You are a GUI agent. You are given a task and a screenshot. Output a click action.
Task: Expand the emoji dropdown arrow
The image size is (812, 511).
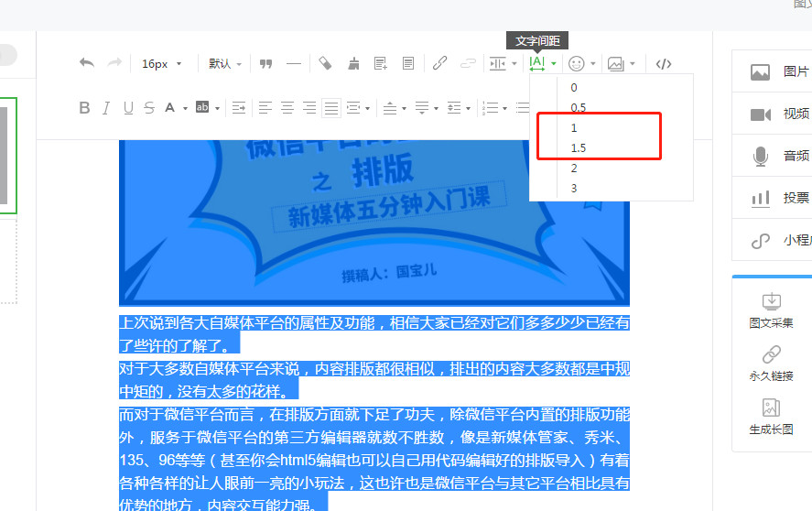[593, 64]
